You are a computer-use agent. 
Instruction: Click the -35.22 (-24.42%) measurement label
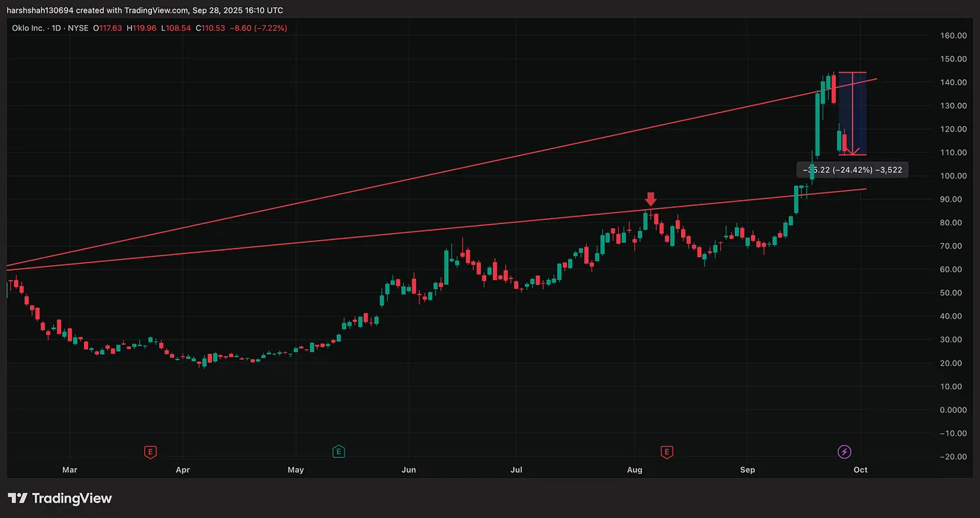[853, 169]
